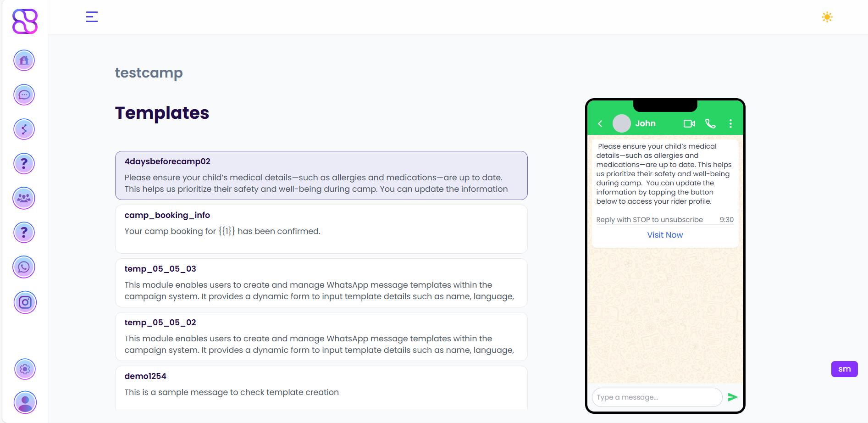
Task: Select the 4daysbeforecamp02 template
Action: point(321,175)
